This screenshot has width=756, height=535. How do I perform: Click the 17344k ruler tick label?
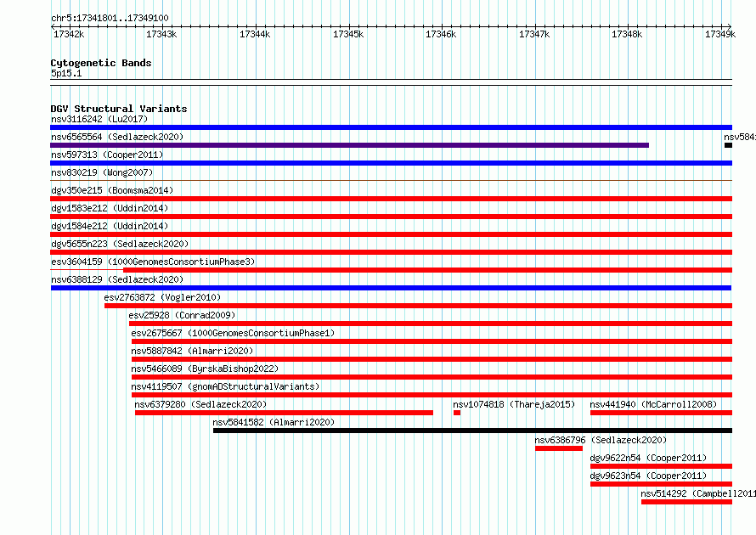(x=255, y=34)
